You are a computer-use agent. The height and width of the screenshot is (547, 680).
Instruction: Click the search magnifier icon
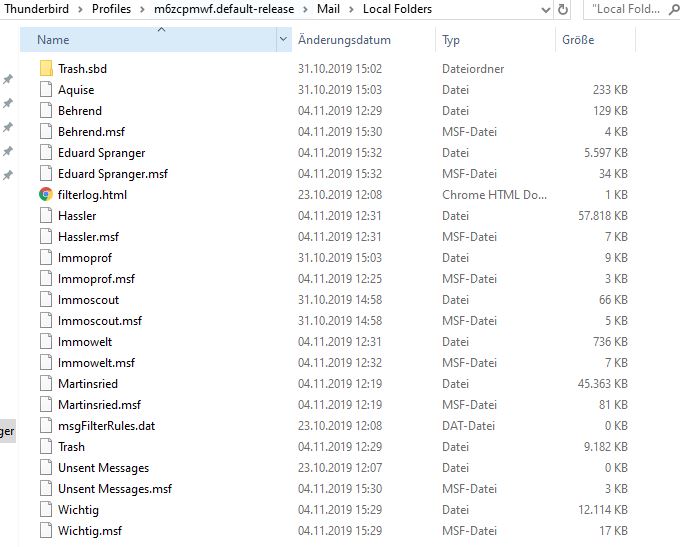click(x=674, y=9)
